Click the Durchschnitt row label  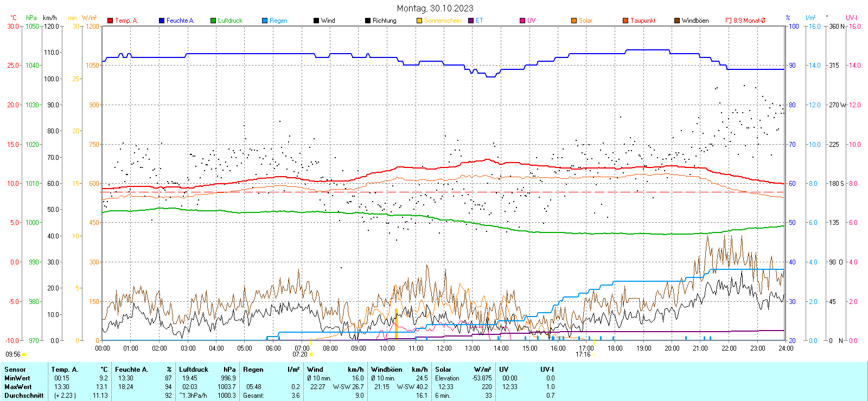pyautogui.click(x=24, y=396)
